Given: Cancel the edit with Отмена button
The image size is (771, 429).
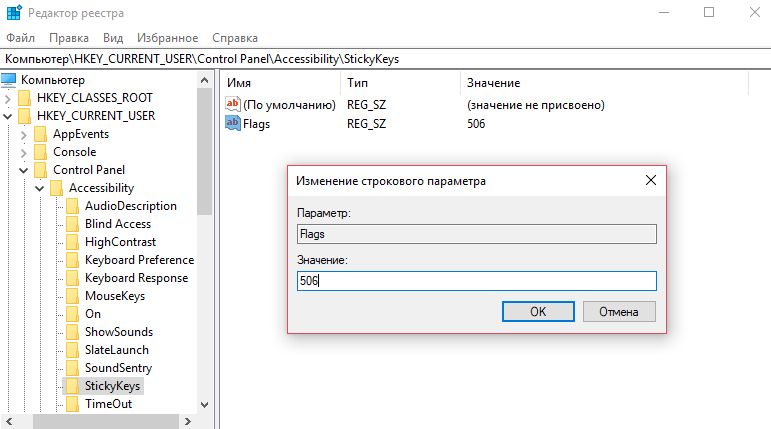Looking at the screenshot, I should (619, 311).
